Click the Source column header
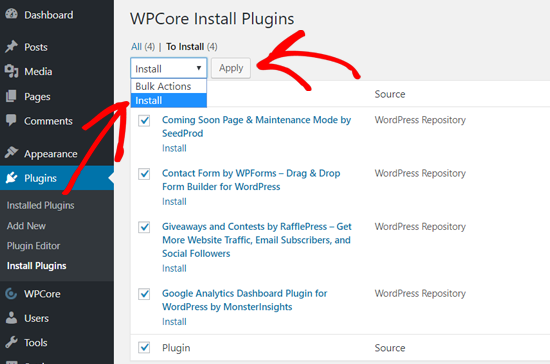Image resolution: width=550 pixels, height=364 pixels. [390, 94]
